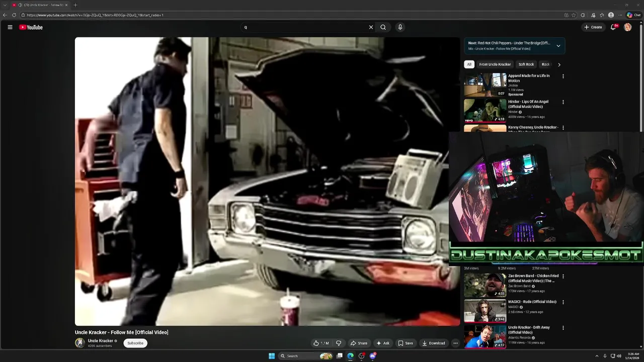Open more actions ellipsis under the video
This screenshot has height=362, width=644.
(x=455, y=343)
